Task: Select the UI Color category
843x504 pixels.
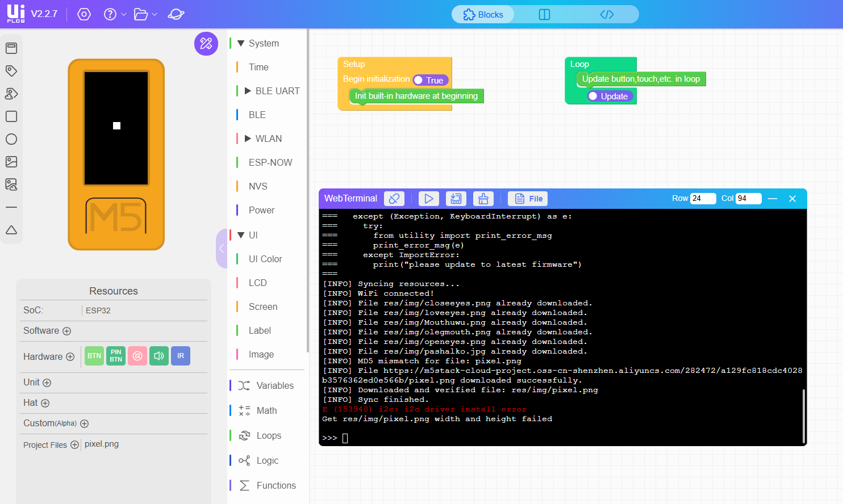Action: pos(265,259)
